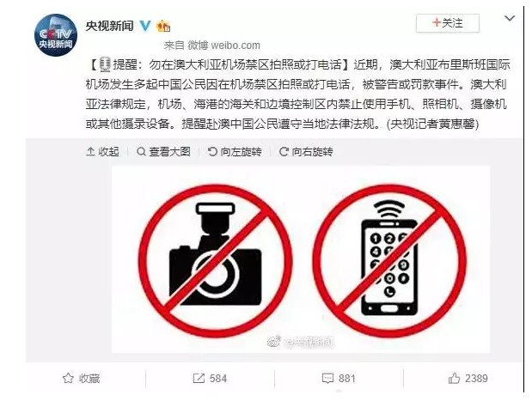
Task: Click the star 收藏 favorite icon
Action: click(68, 378)
